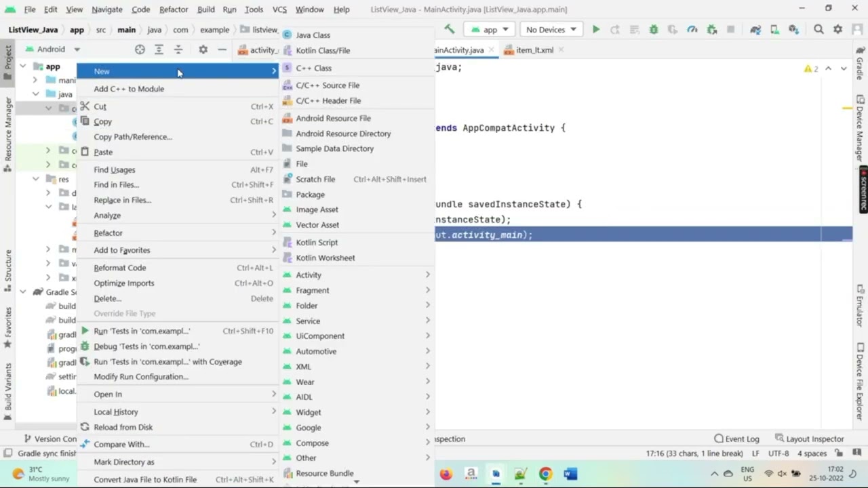The image size is (868, 488).
Task: Open Search Everywhere magnifier icon
Action: pyautogui.click(x=818, y=29)
